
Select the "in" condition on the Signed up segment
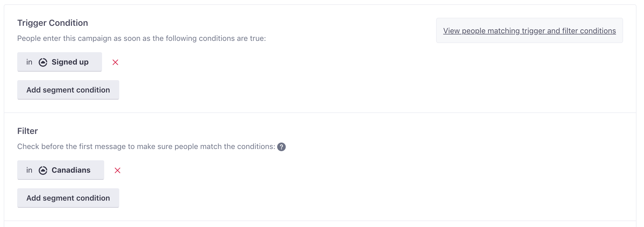coord(29,62)
